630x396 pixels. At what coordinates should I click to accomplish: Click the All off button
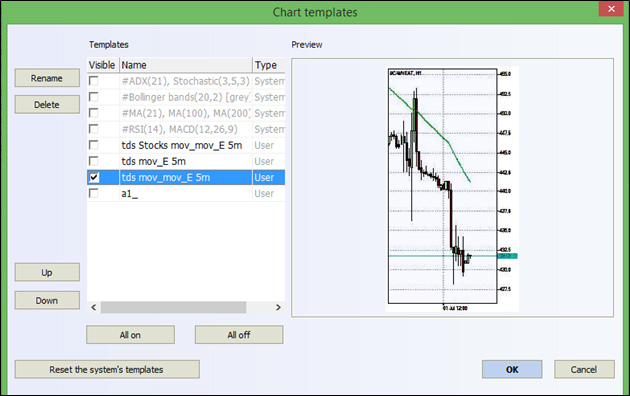239,335
